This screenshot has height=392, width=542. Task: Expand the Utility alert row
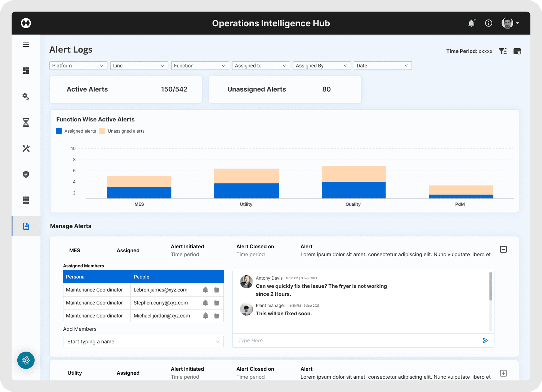click(x=503, y=373)
